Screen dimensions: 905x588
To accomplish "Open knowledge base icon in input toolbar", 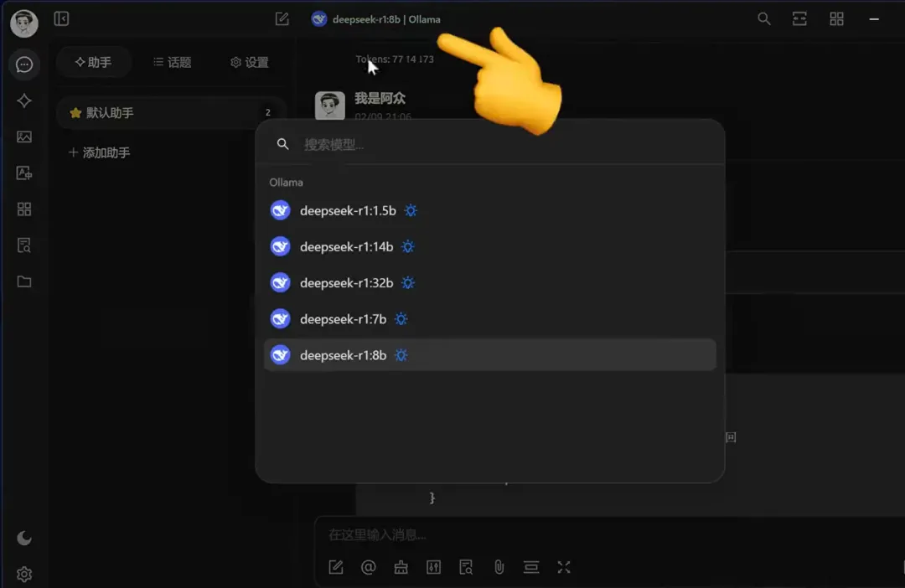I will (466, 567).
